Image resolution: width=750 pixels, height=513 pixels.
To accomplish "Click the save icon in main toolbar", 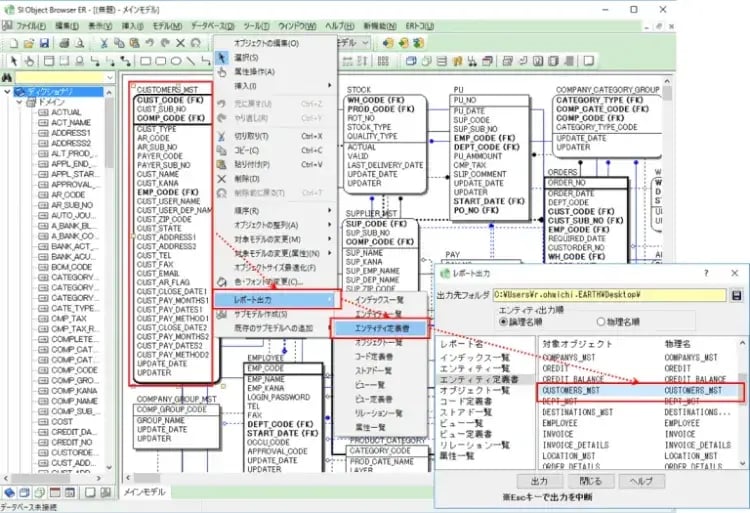I will click(x=43, y=43).
